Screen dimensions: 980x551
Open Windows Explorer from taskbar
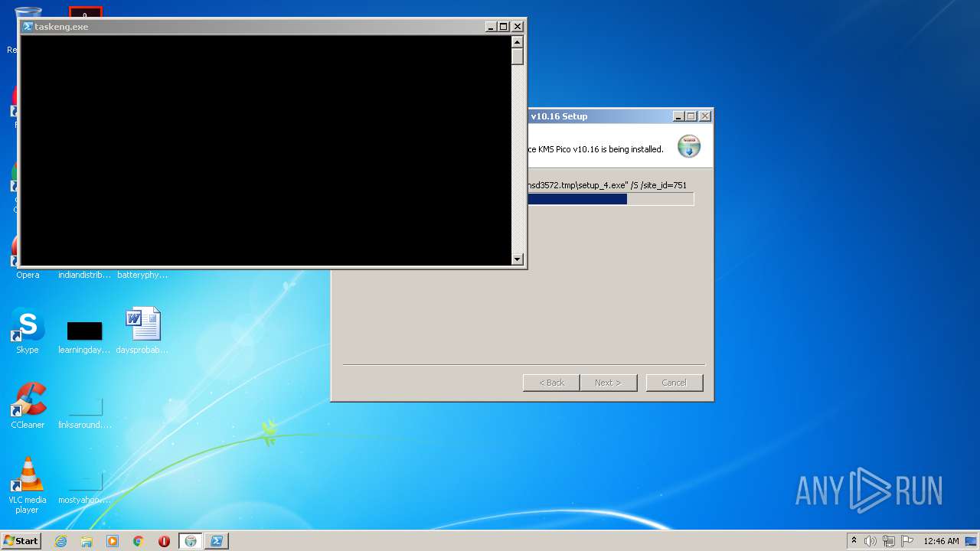point(87,541)
